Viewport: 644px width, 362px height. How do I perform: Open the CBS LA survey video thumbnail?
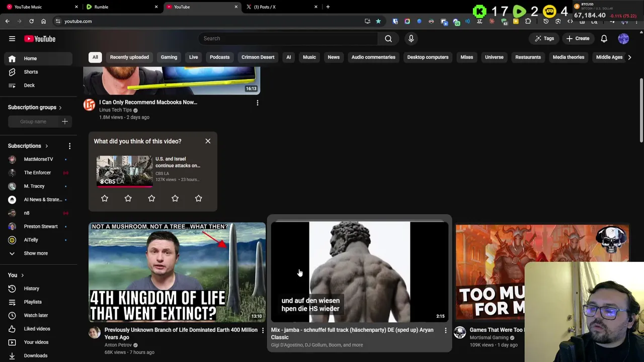coord(124,171)
